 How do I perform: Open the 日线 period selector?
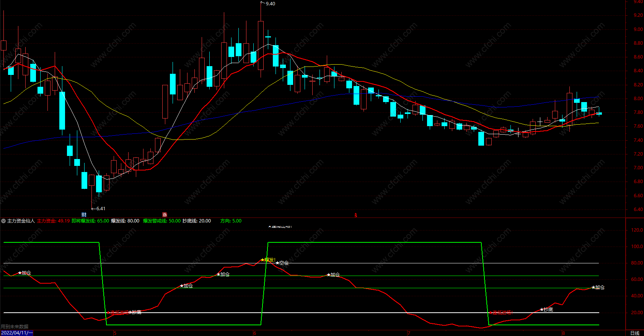coord(634,333)
